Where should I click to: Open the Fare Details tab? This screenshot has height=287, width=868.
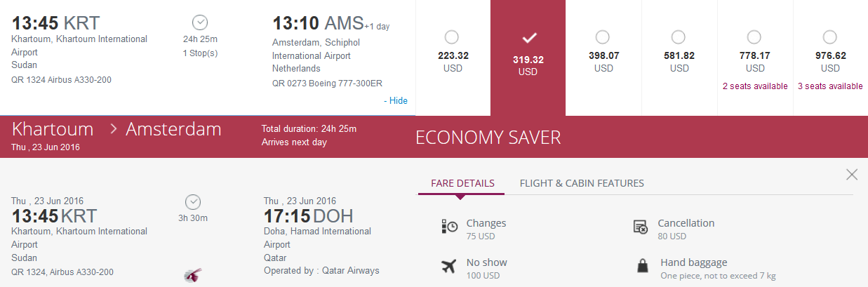(x=462, y=183)
